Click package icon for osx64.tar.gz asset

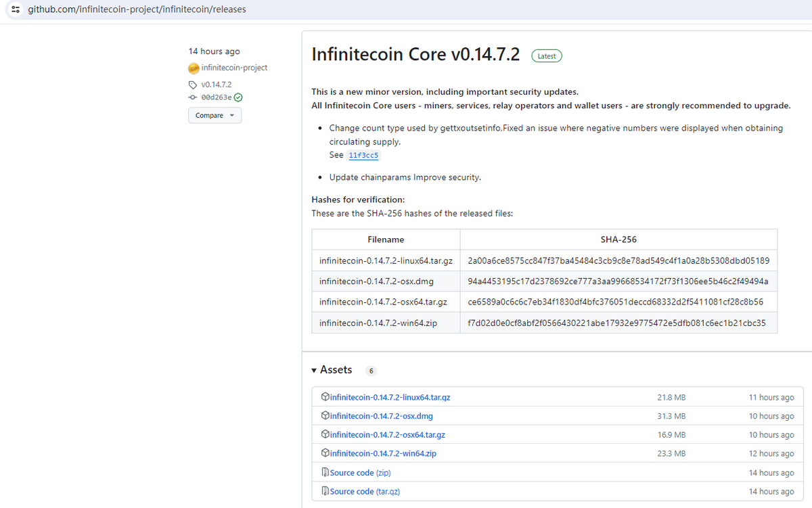pyautogui.click(x=325, y=434)
